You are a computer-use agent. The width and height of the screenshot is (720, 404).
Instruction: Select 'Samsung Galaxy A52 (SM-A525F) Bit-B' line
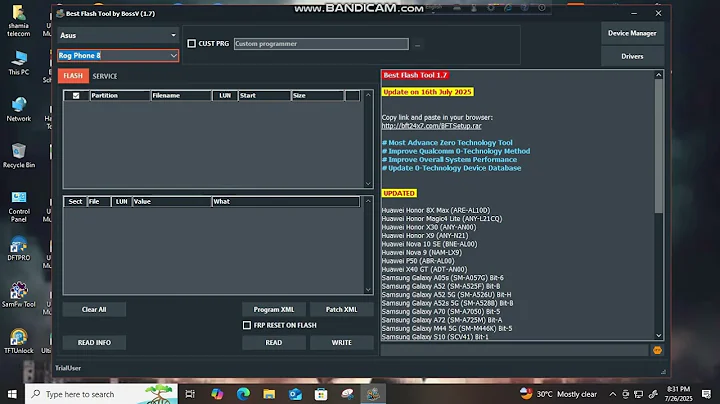440,286
